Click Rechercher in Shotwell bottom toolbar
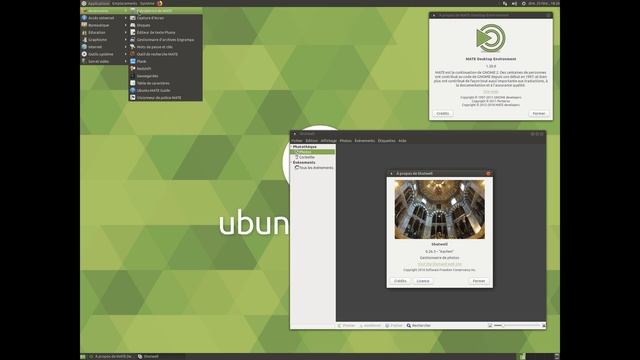 point(419,326)
